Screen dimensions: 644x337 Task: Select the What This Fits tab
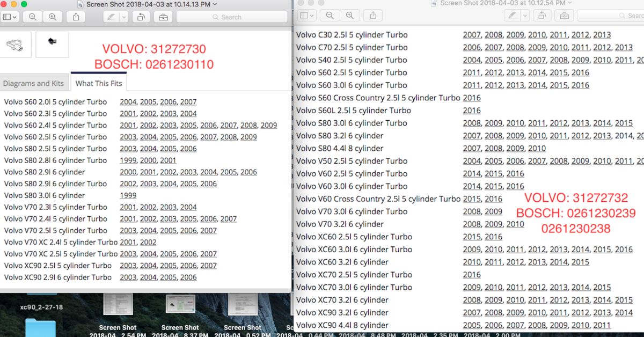99,83
